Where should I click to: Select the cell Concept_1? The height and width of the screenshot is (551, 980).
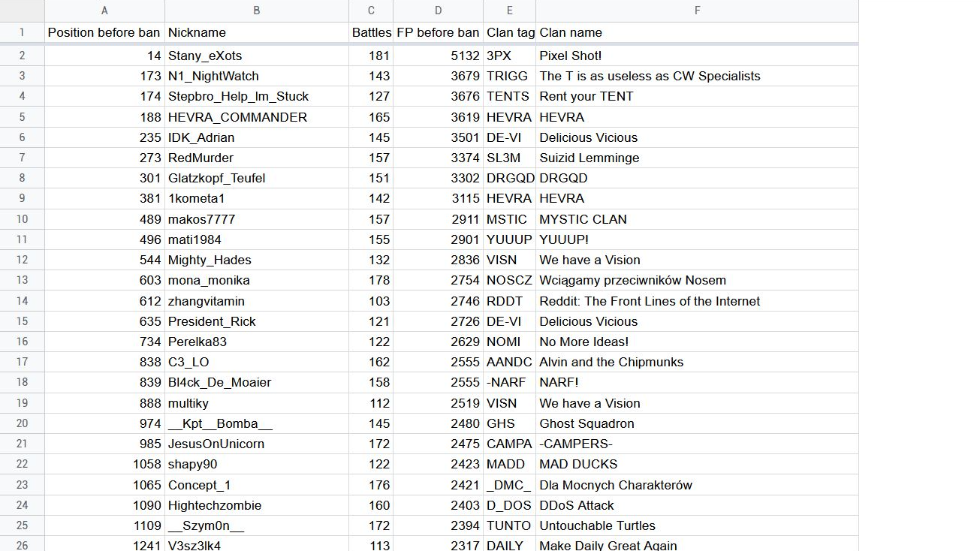coord(257,485)
